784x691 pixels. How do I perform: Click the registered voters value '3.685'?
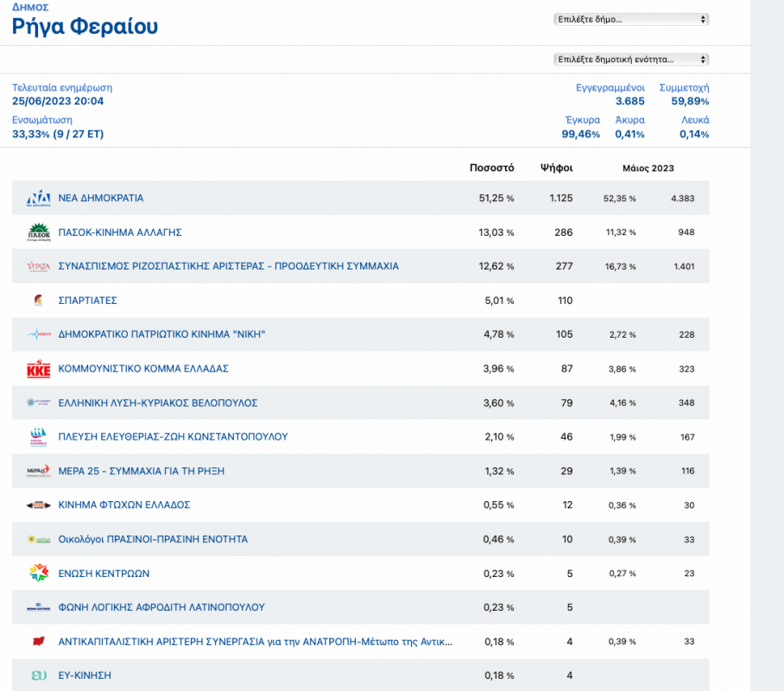click(x=630, y=101)
